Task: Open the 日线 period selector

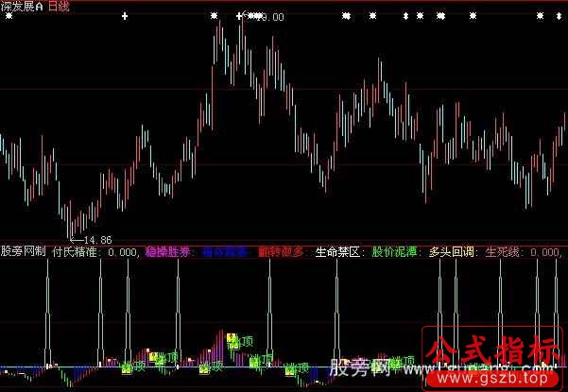Action: (60, 6)
